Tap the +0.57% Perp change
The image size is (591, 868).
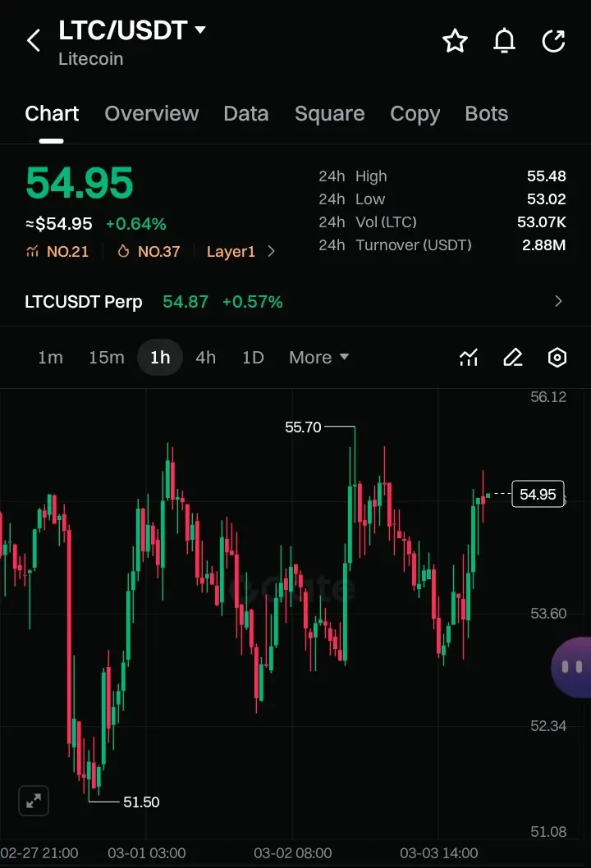[x=252, y=302]
